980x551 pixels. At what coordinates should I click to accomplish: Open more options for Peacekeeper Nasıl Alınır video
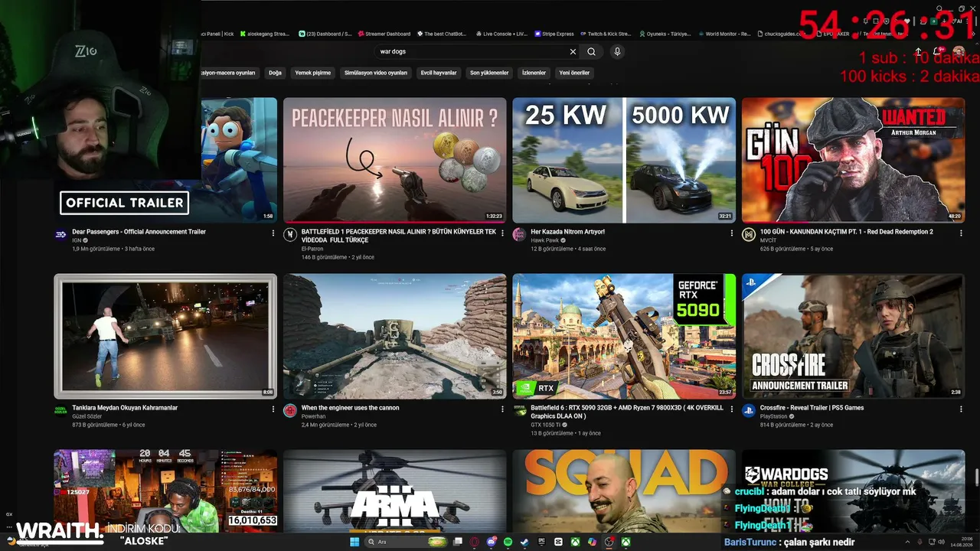click(502, 233)
